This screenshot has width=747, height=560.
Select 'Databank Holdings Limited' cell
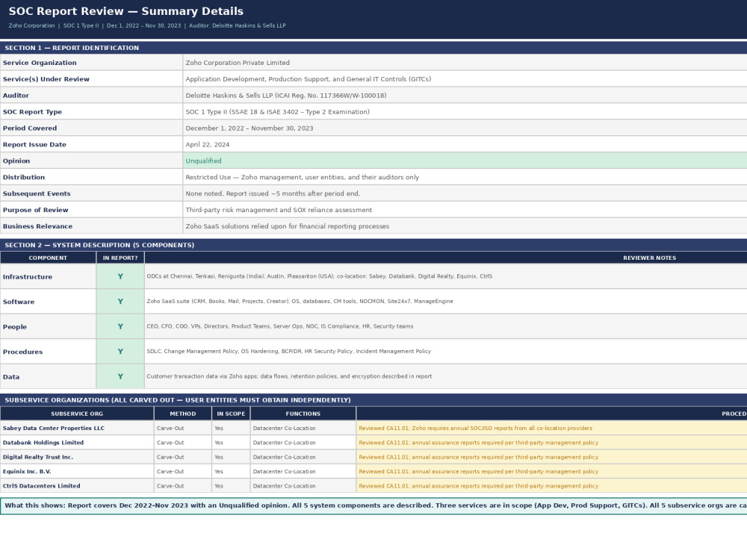pos(77,442)
